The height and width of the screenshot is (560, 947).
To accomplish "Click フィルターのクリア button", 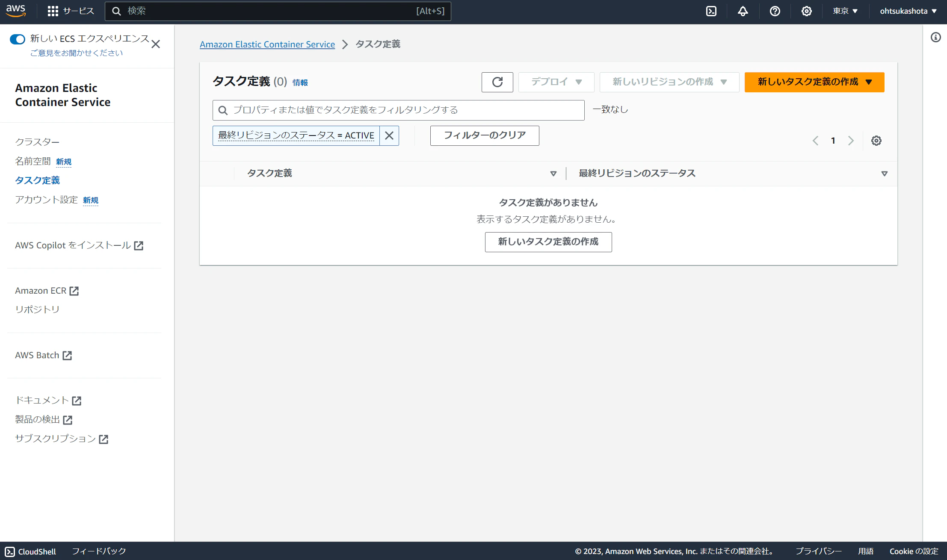I will pyautogui.click(x=485, y=136).
